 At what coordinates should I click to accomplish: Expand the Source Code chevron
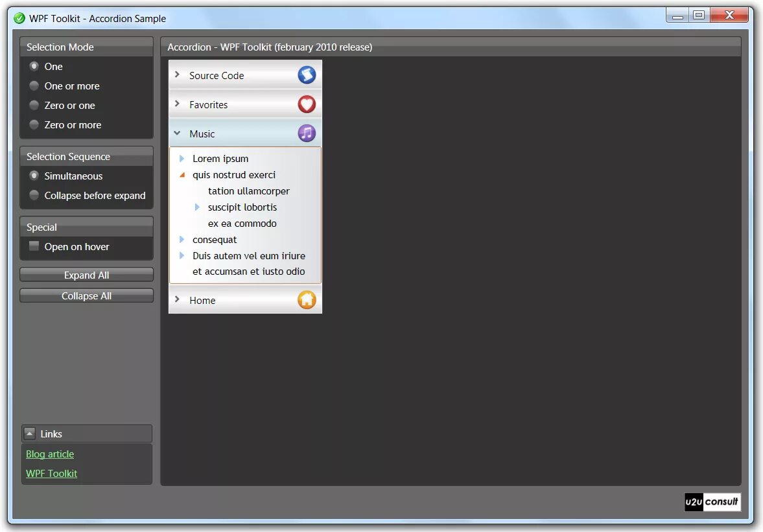tap(177, 75)
